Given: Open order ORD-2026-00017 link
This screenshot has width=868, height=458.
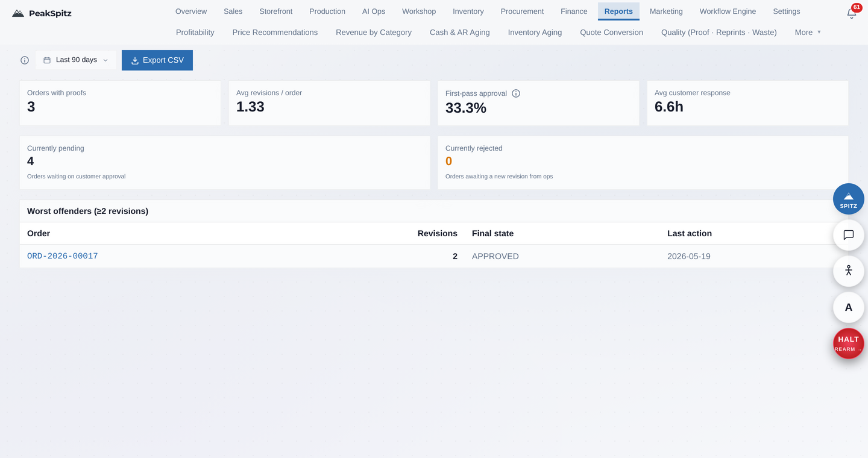Looking at the screenshot, I should point(63,256).
